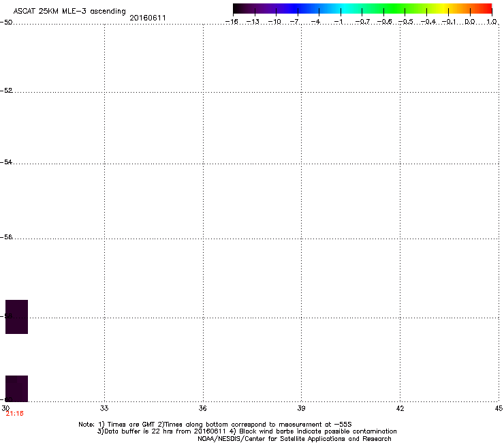Screen dimensions: 504x443
Task: Click latitude label -54 on left axis
Action: (6, 162)
